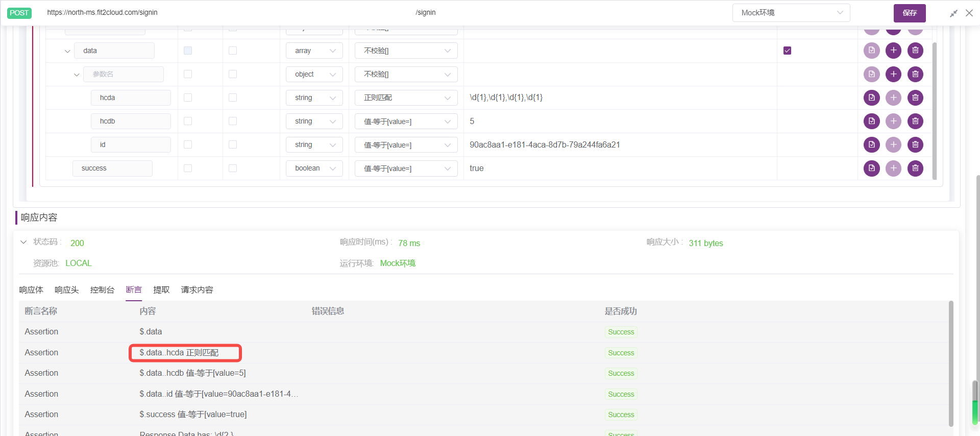This screenshot has width=980, height=436.
Task: Open boolean type dropdown for success
Action: 314,168
